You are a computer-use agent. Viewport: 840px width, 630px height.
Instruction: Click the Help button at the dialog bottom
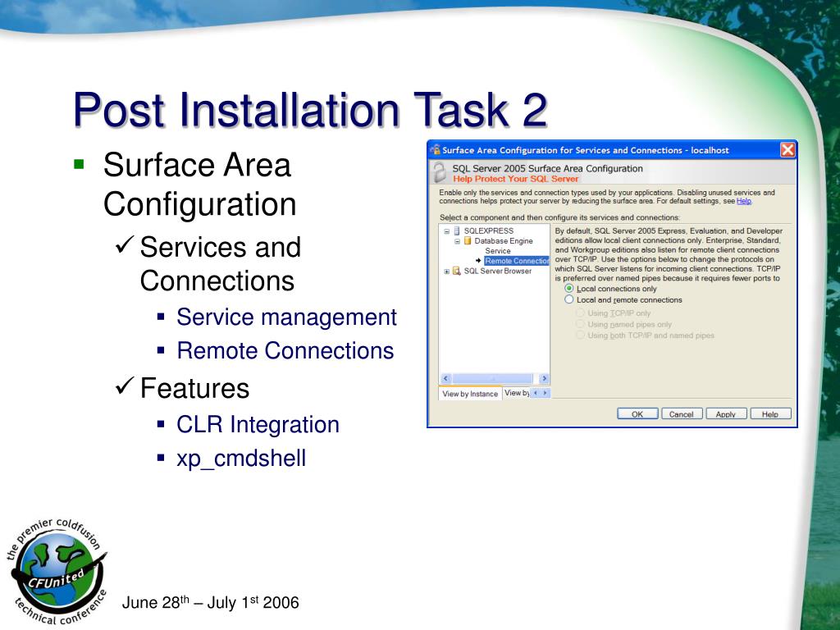pyautogui.click(x=770, y=413)
